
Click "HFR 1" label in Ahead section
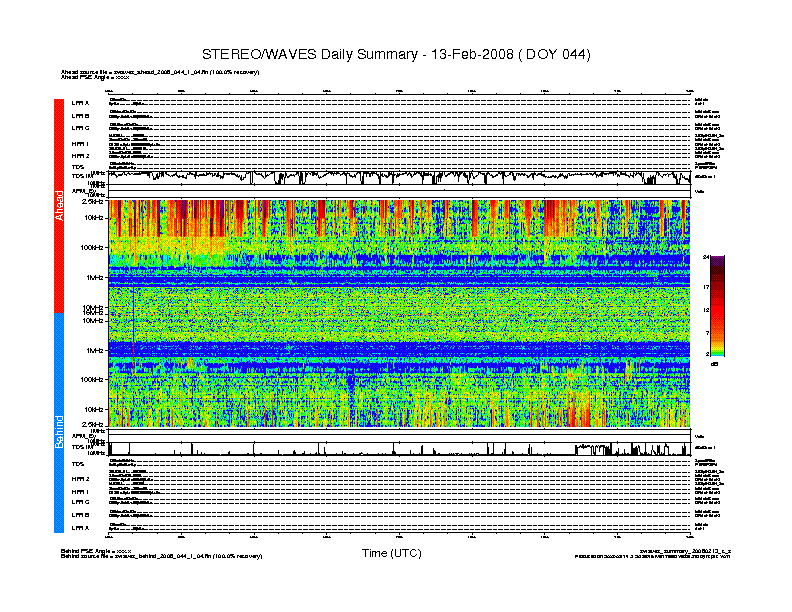80,144
